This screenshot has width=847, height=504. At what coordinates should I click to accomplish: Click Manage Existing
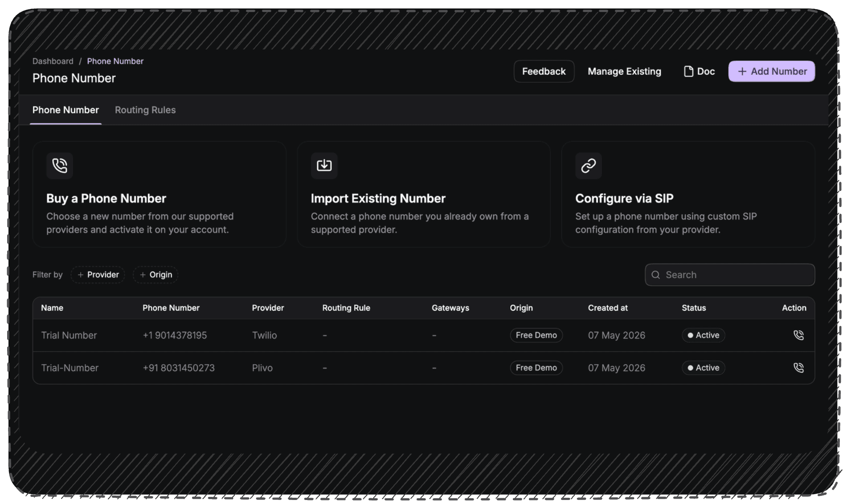pos(624,71)
